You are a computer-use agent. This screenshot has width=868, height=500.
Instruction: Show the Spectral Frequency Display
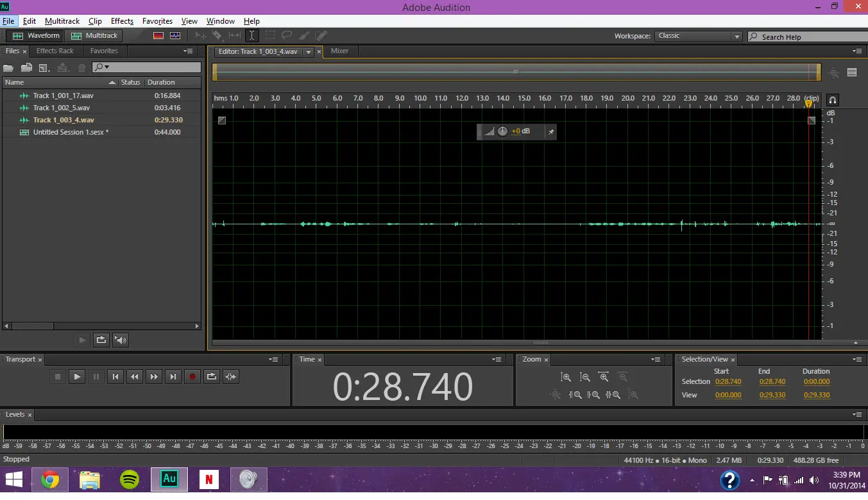pos(158,36)
